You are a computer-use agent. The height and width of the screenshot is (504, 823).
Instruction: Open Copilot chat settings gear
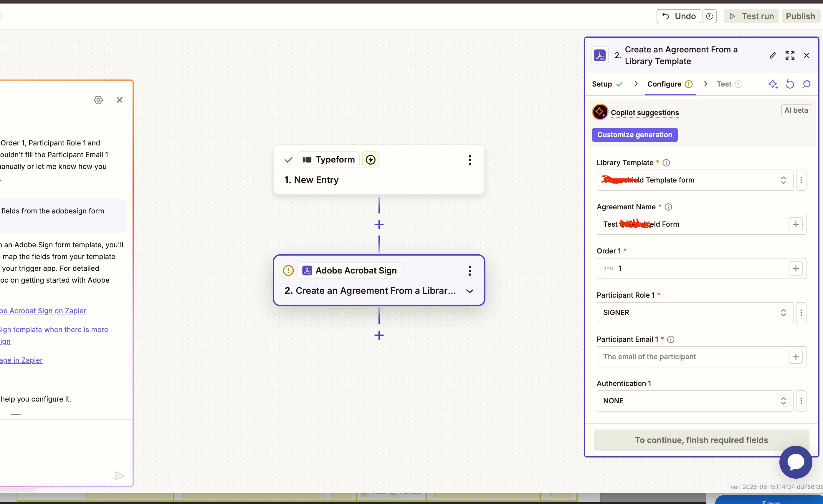point(98,100)
